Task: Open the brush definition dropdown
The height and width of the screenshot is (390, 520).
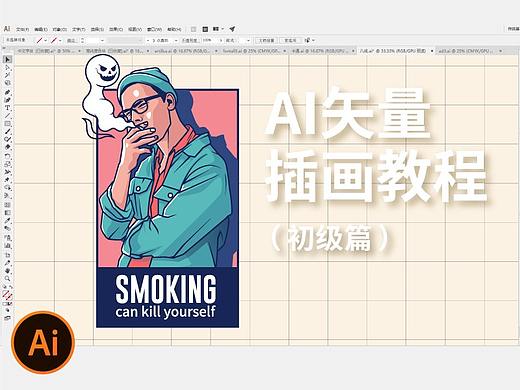Action: pos(176,40)
